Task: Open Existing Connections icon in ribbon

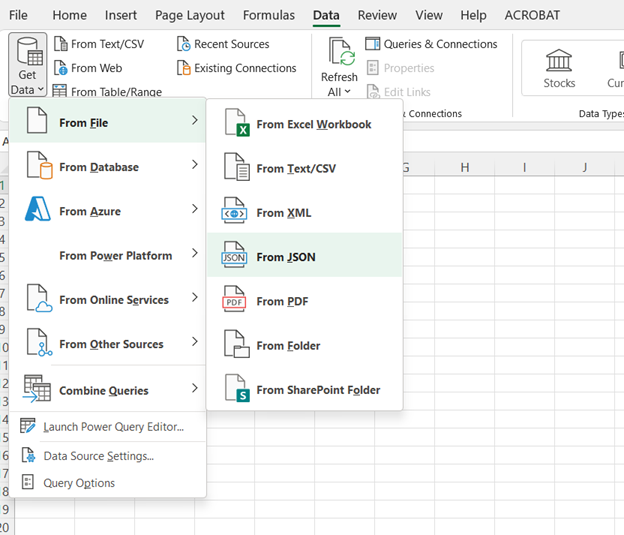Action: [183, 68]
